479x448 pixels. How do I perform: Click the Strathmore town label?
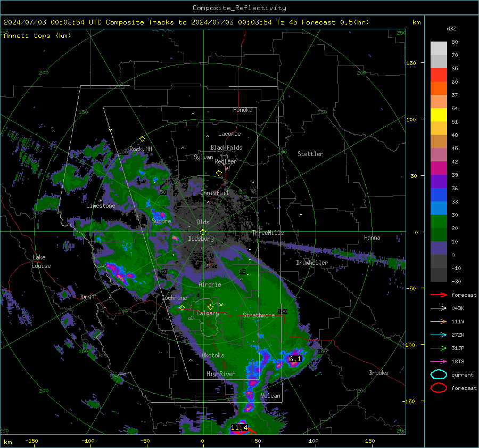point(259,315)
